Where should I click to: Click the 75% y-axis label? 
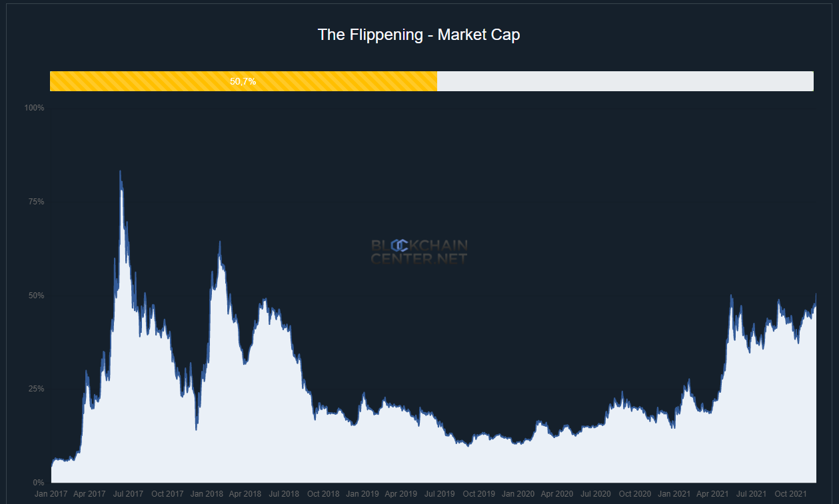coord(36,202)
